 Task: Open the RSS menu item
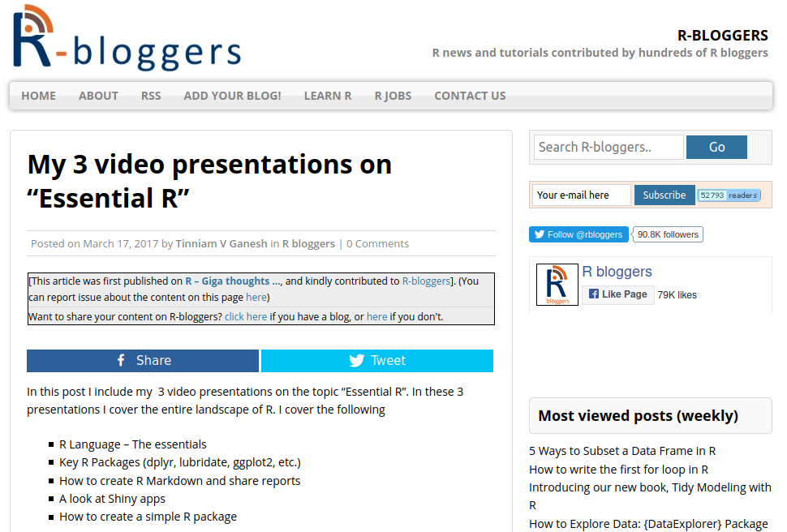coord(151,96)
